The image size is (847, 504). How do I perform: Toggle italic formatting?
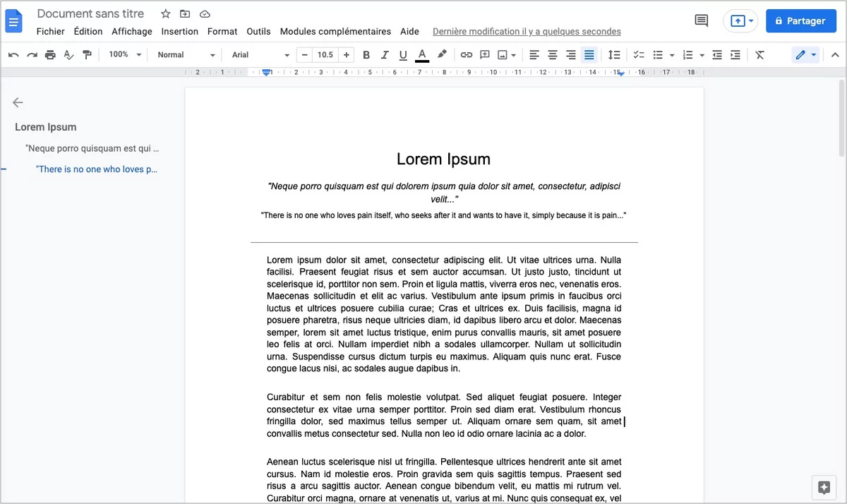(385, 54)
